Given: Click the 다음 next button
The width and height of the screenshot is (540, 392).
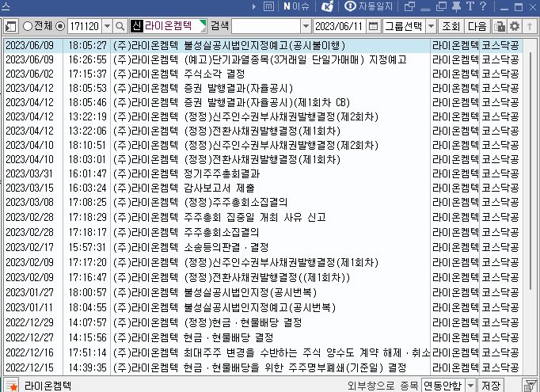Looking at the screenshot, I should click(477, 26).
